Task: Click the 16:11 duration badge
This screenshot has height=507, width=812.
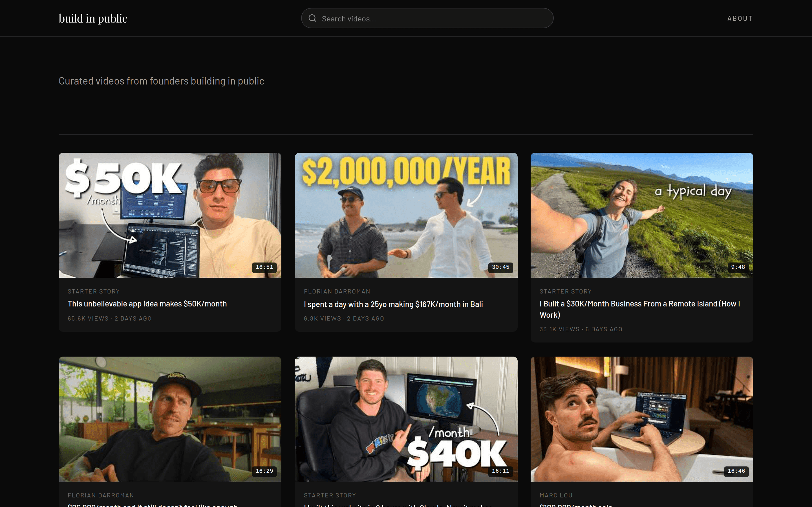Action: coord(501,471)
